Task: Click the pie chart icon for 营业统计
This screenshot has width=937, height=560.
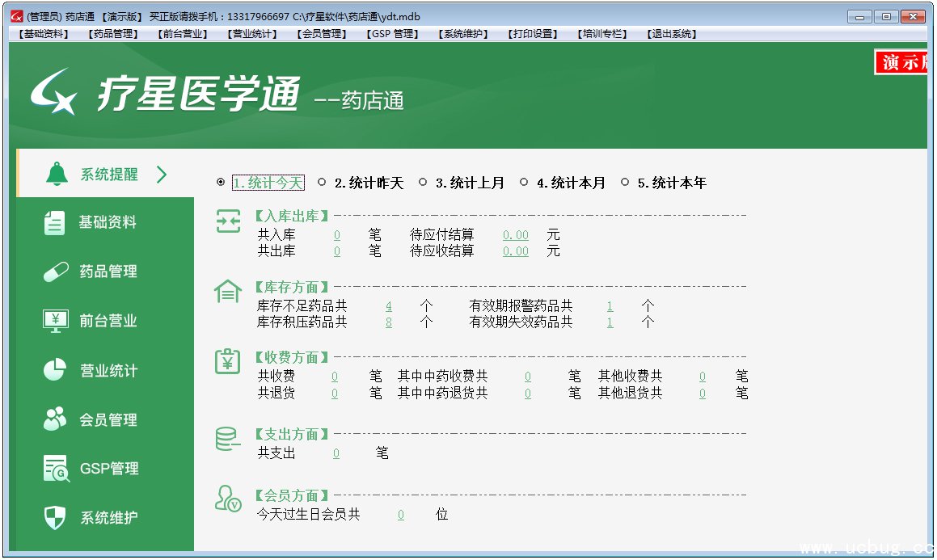Action: (x=55, y=370)
